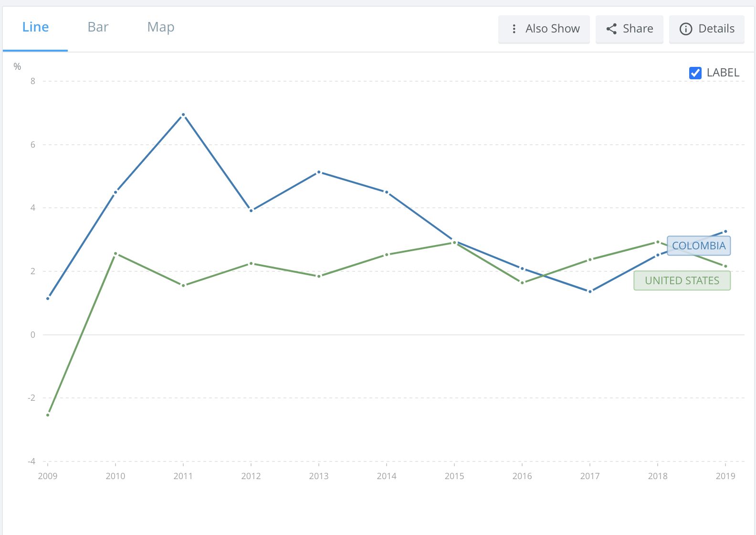
Task: Select the COLOMBIA series label
Action: 699,246
